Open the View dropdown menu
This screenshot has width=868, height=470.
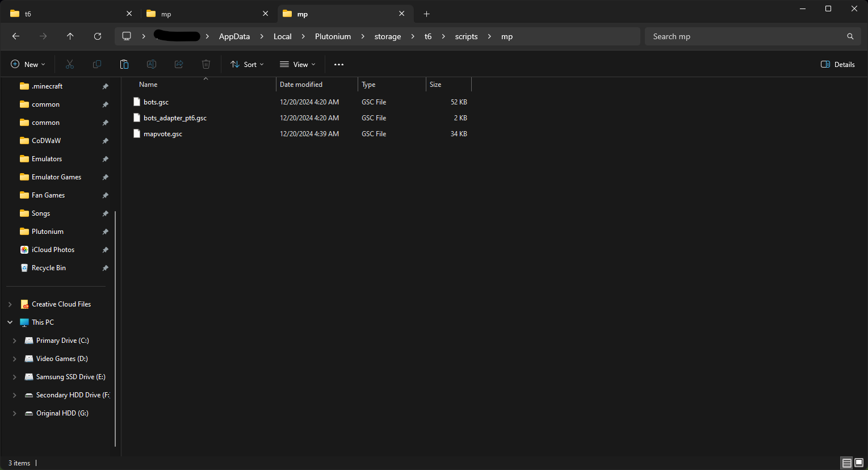pyautogui.click(x=297, y=64)
